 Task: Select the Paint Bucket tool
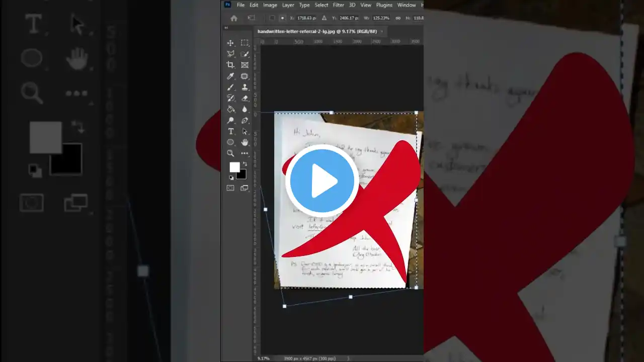tap(230, 109)
